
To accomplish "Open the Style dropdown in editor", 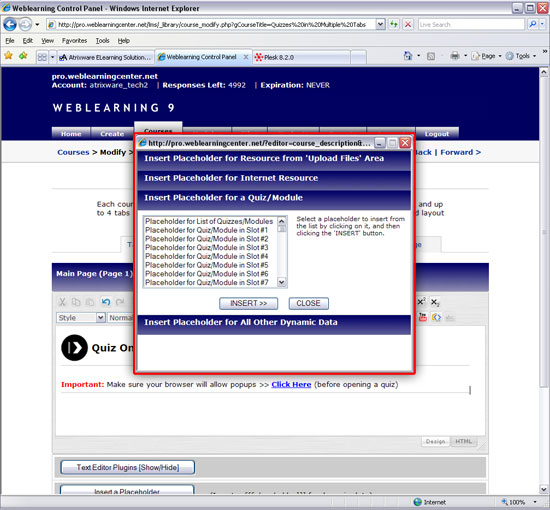I will [x=81, y=318].
